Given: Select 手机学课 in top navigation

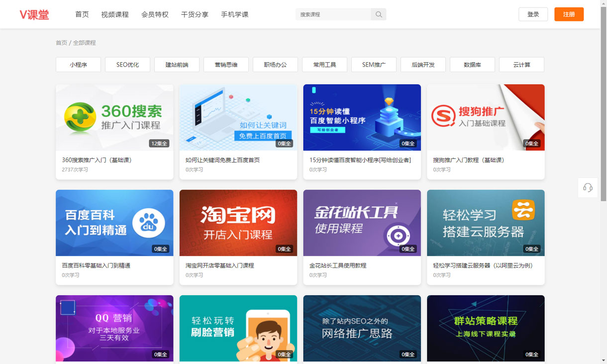Looking at the screenshot, I should [234, 14].
